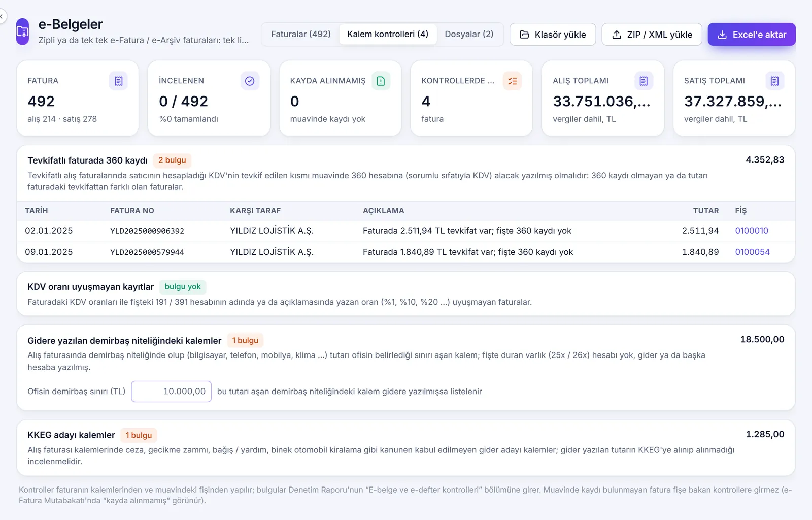Click total 4.352,83 on Tevkifatlı section
This screenshot has width=812, height=520.
click(765, 159)
